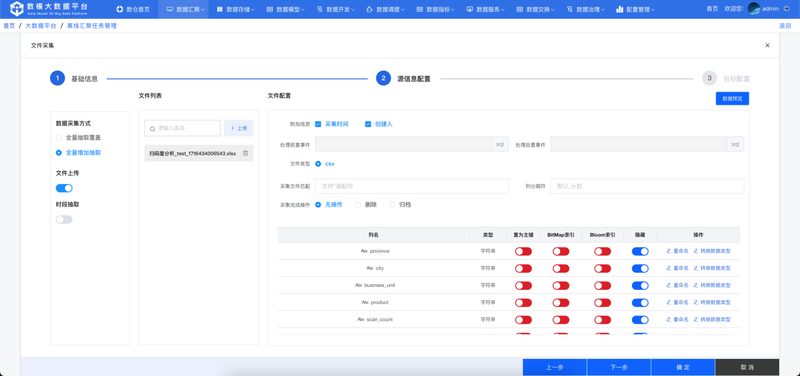Image resolution: width=800 pixels, height=376 pixels.
Task: Go to step 1 基础信息 circle
Action: (57, 78)
